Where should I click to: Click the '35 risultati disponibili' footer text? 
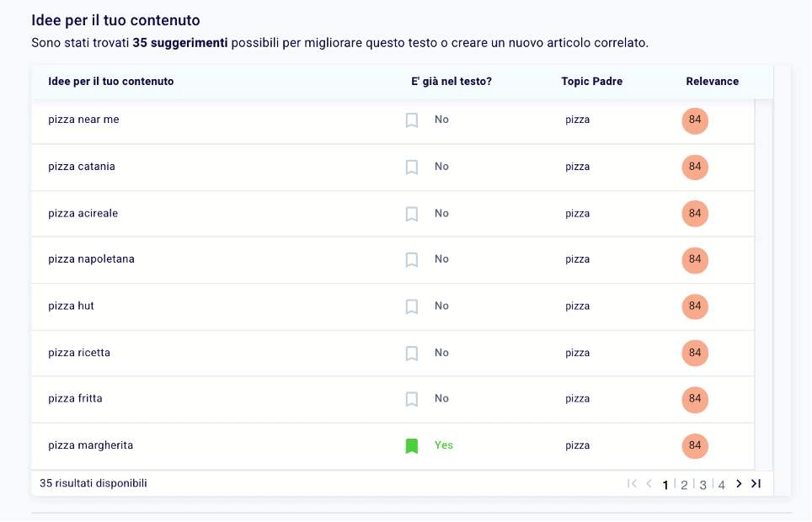[x=93, y=483]
